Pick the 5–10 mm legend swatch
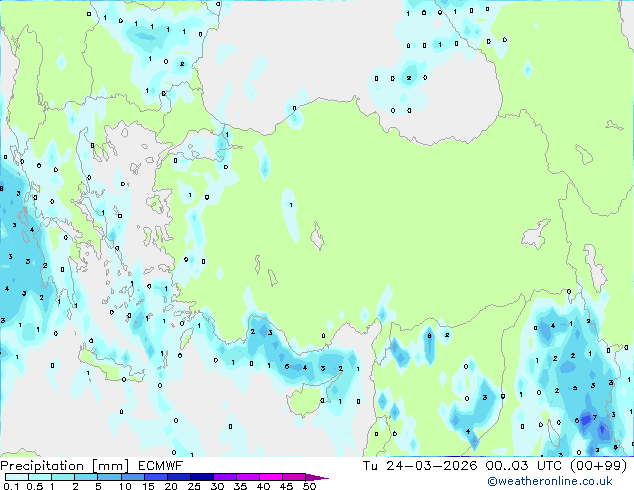Screen dimensions: 634x490 109,477
